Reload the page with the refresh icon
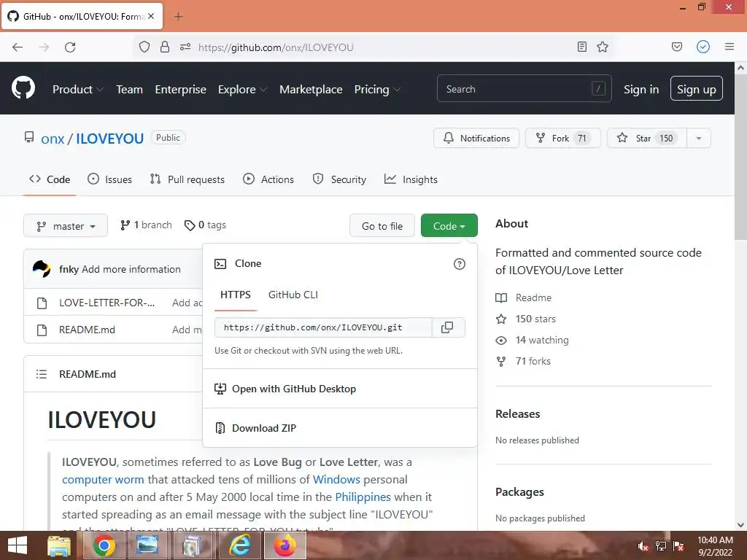 [70, 47]
